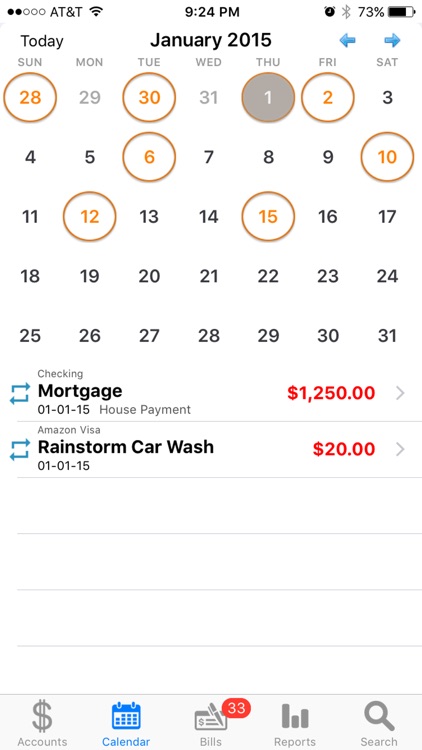Image resolution: width=422 pixels, height=750 pixels.
Task: Tap the recurring icon beside Rainstorm Car Wash
Action: click(x=20, y=450)
